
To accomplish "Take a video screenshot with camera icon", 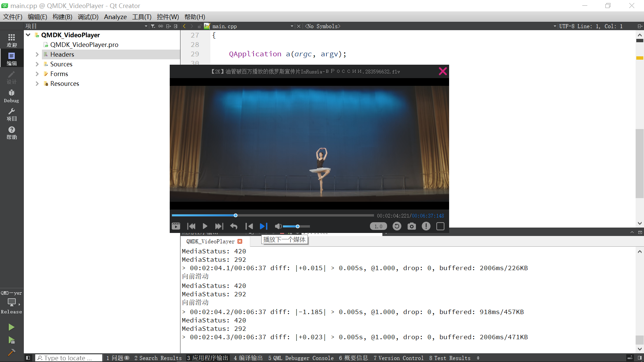I will pyautogui.click(x=412, y=226).
